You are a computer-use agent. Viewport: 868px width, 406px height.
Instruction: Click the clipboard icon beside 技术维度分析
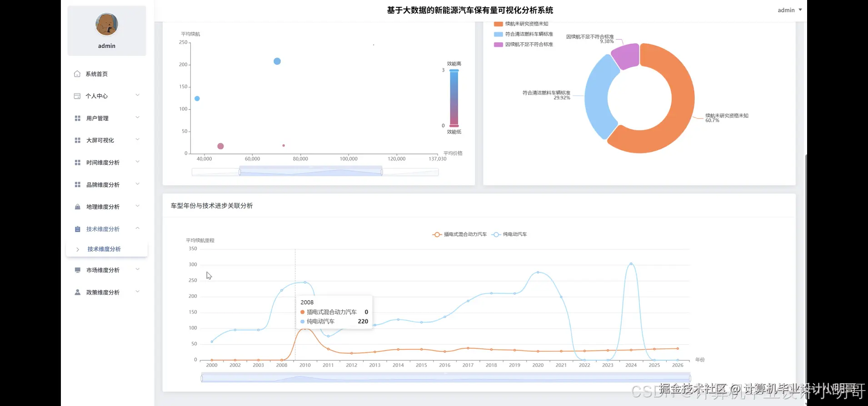tap(78, 229)
